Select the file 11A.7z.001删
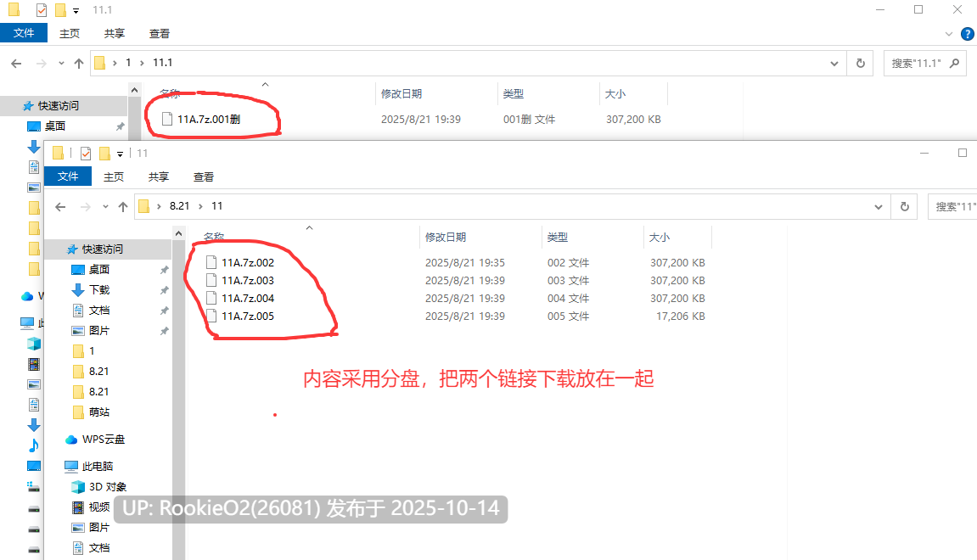This screenshot has width=977, height=560. tap(209, 119)
